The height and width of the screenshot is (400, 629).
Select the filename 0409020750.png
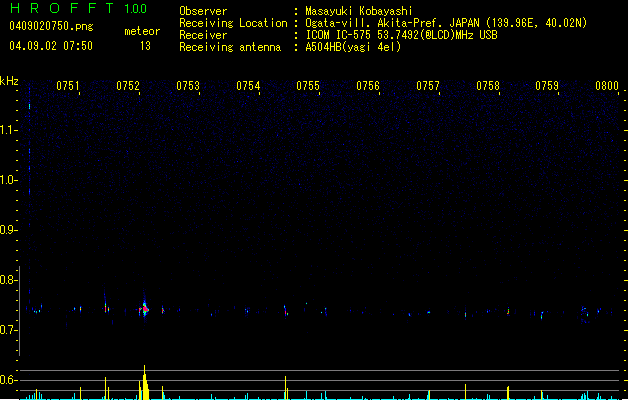(x=51, y=26)
